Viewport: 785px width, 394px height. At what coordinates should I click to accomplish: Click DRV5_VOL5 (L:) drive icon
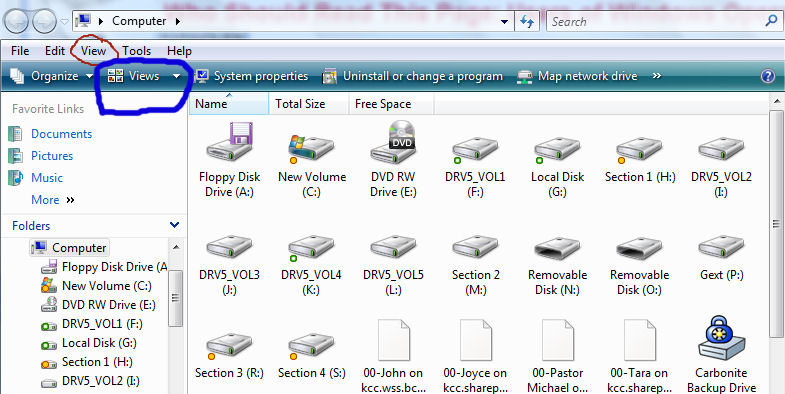(x=393, y=247)
